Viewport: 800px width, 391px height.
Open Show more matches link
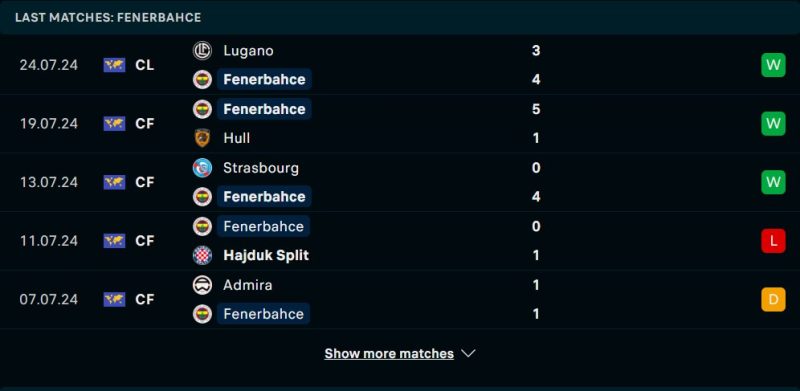389,354
